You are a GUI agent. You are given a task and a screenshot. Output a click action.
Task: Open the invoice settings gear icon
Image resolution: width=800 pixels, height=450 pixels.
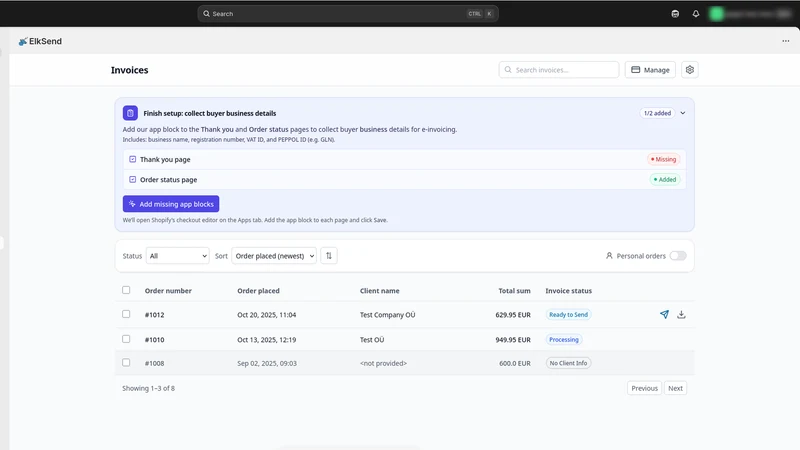tap(690, 70)
